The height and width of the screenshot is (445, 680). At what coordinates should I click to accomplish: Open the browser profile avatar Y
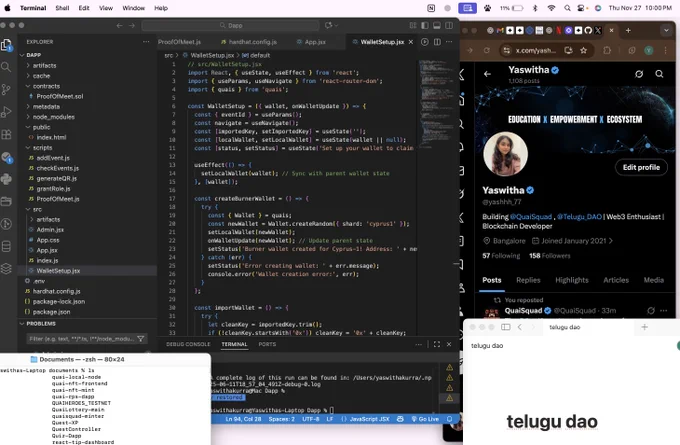(x=649, y=50)
